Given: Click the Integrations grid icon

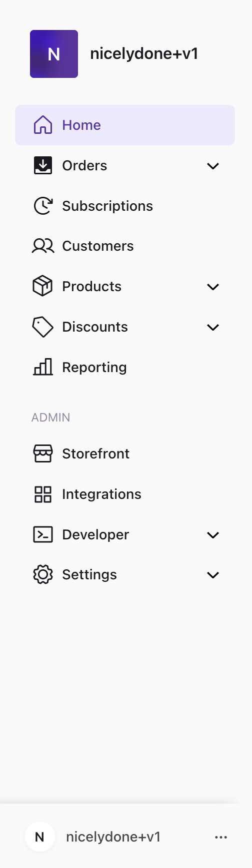Looking at the screenshot, I should click(43, 494).
